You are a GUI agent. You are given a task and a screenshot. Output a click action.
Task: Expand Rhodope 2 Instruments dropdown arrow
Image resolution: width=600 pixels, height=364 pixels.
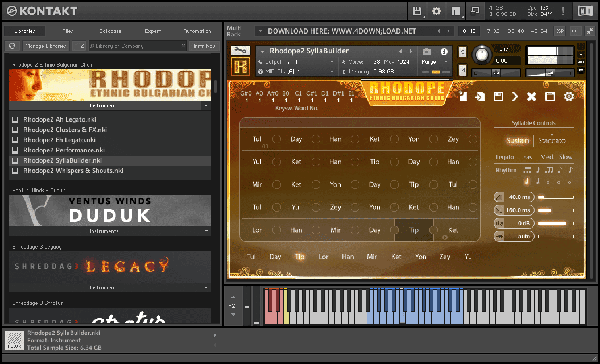pyautogui.click(x=206, y=106)
